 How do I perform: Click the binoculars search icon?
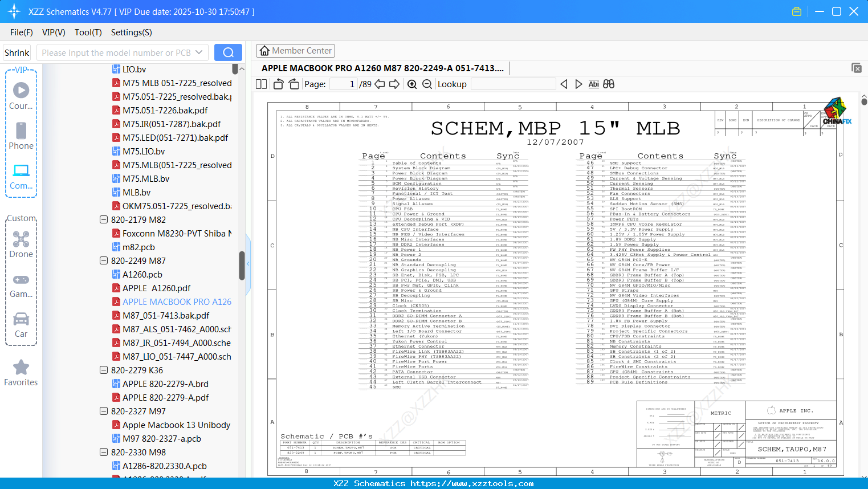[609, 84]
